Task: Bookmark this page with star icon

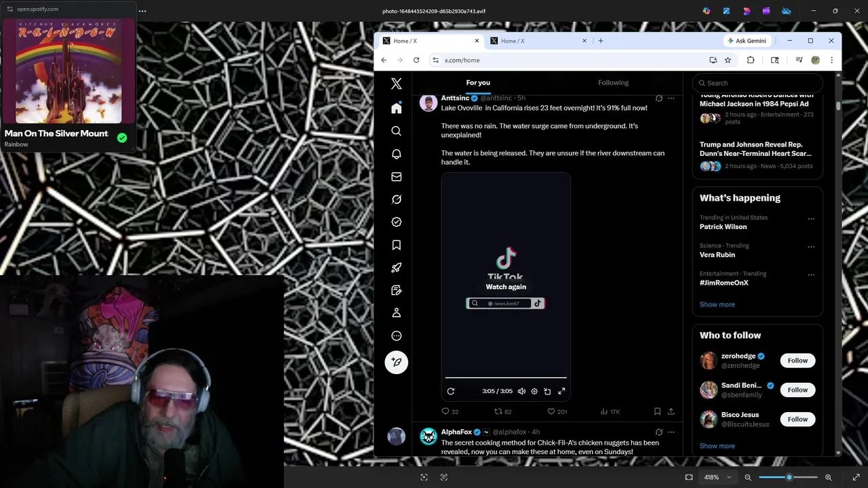Action: coord(728,60)
